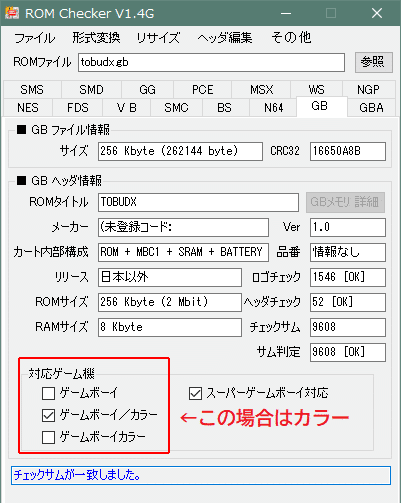
Task: Switch to the N64 tab
Action: pyautogui.click(x=273, y=108)
